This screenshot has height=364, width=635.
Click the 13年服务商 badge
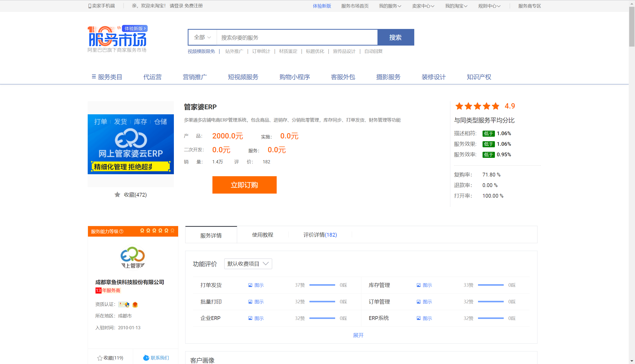point(108,290)
